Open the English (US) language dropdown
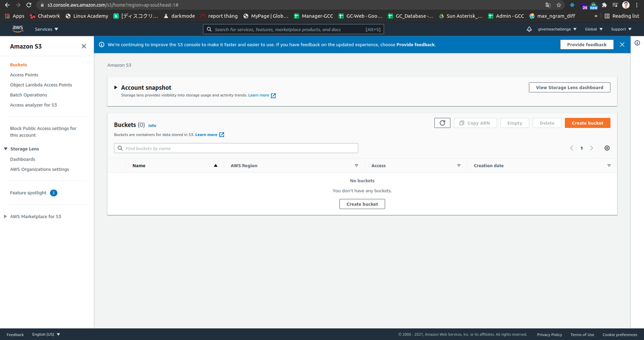The width and height of the screenshot is (644, 340). [x=46, y=335]
